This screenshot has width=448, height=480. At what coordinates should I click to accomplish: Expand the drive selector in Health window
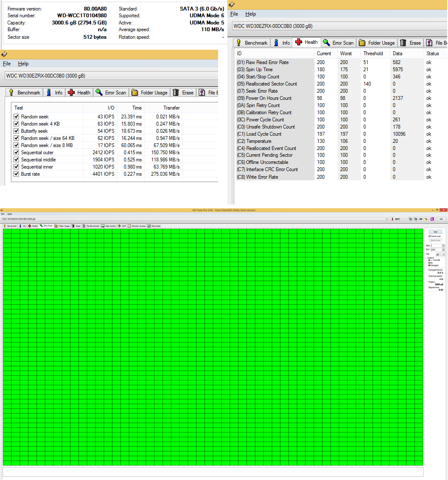[x=337, y=26]
